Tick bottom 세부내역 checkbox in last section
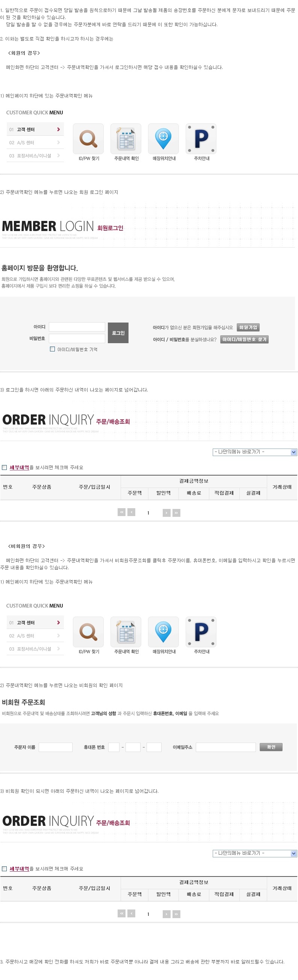The image size is (298, 980). pos(5,869)
